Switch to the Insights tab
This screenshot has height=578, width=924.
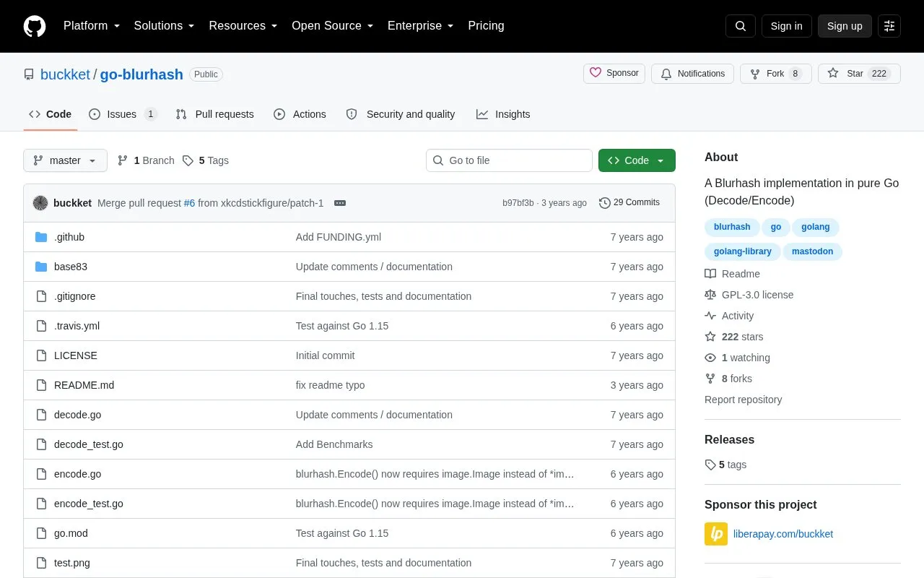tap(503, 114)
